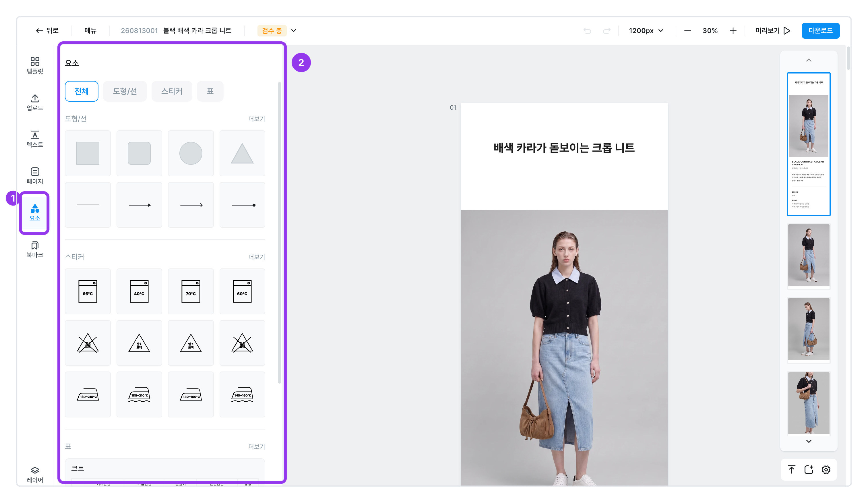This screenshot has width=868, height=503.
Task: Go back with 뒤로 button
Action: (47, 31)
